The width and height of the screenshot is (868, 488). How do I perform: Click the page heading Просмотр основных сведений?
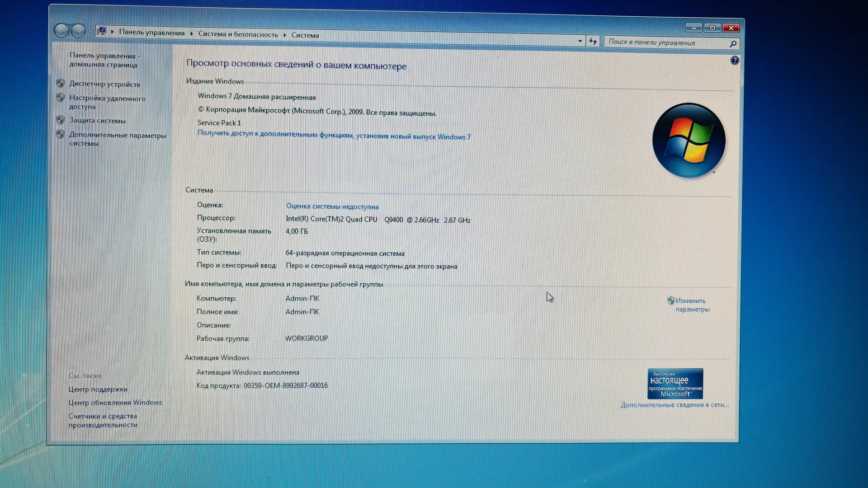[x=296, y=64]
